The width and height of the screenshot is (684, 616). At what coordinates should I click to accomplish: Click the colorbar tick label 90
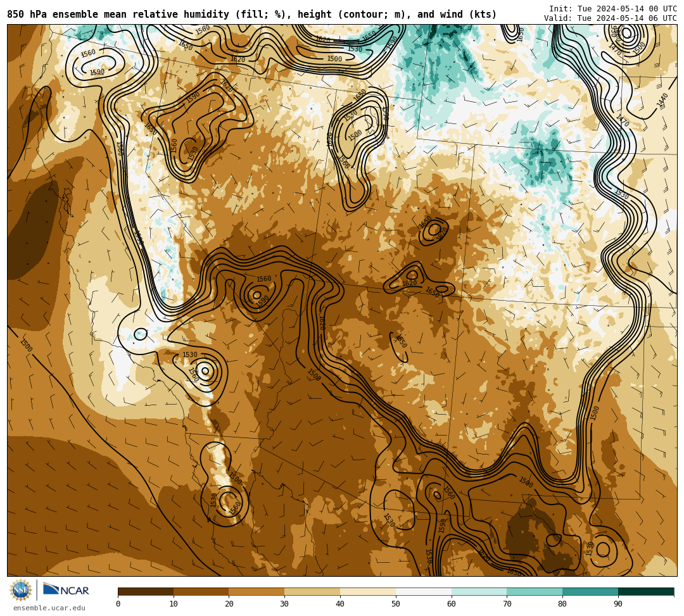pos(618,604)
